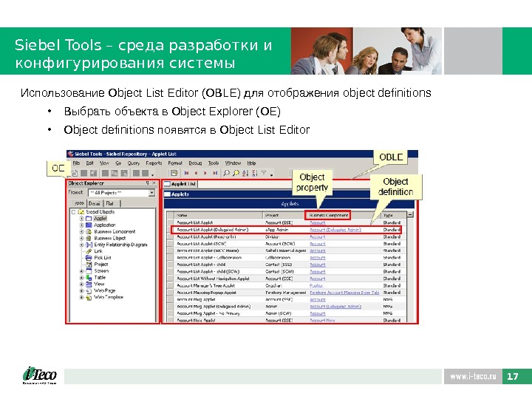Click the Check Out toolbar icon
Image resolution: width=532 pixels, height=399 pixels.
pyautogui.click(x=174, y=173)
